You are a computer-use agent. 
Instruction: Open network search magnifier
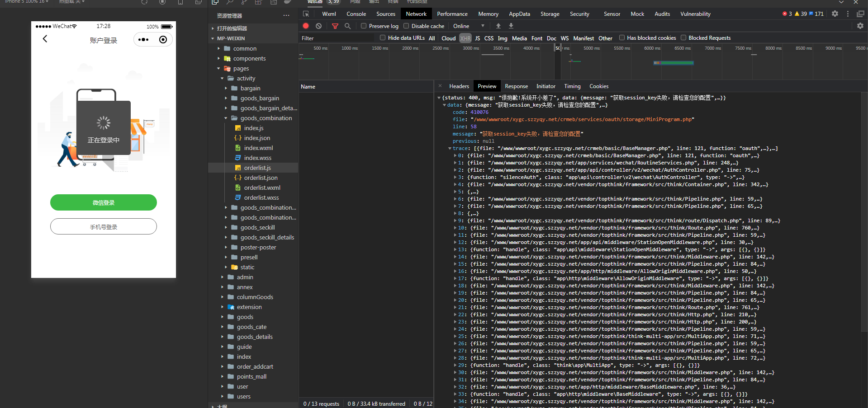[x=348, y=26]
